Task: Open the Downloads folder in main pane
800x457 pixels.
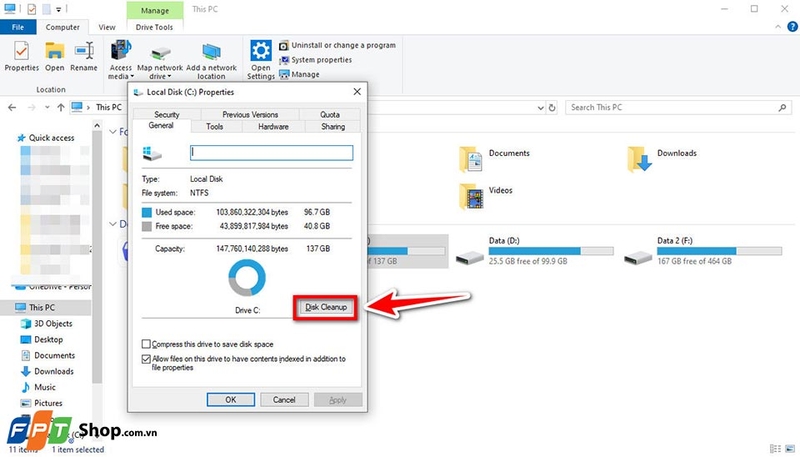Action: [662, 159]
